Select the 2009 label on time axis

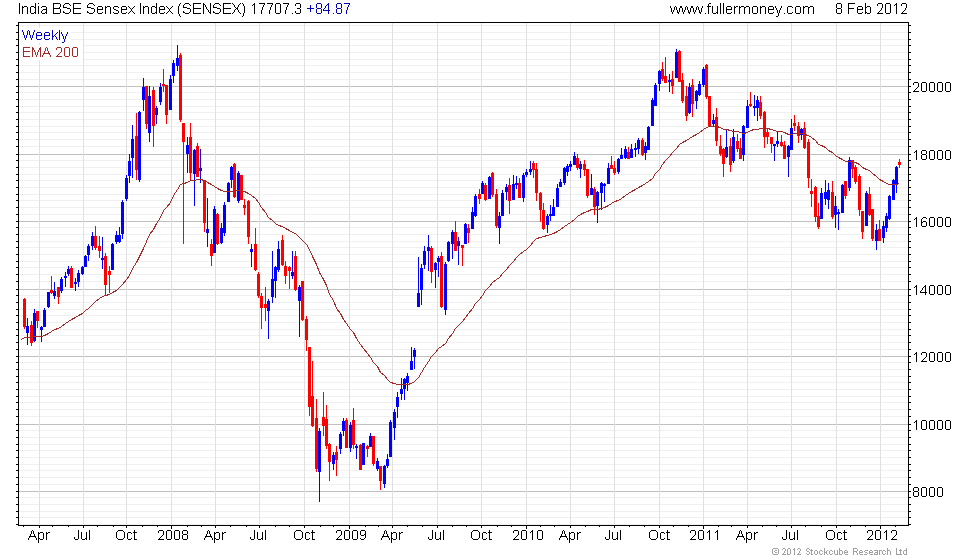pos(351,536)
